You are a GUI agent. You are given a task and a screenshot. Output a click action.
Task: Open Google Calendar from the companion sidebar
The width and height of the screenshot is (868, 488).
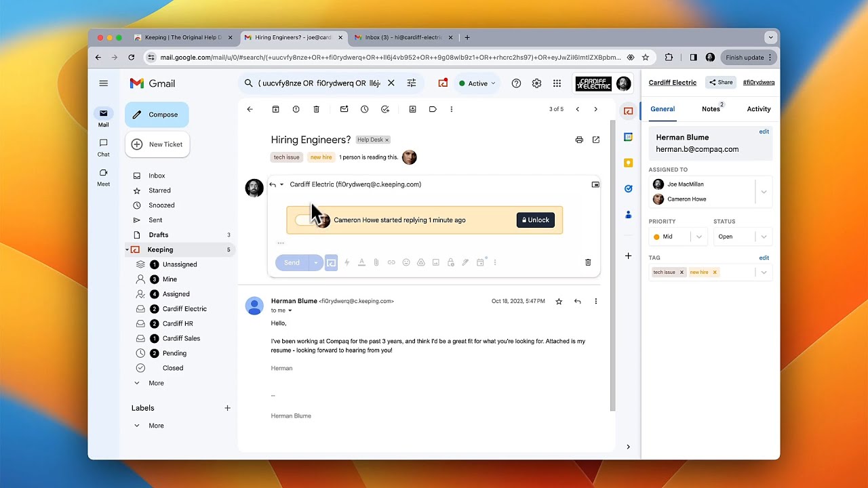(628, 136)
